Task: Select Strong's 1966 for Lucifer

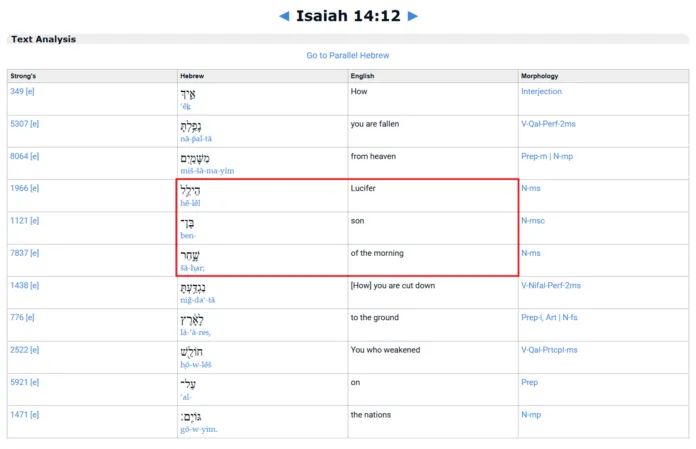Action: coord(18,188)
